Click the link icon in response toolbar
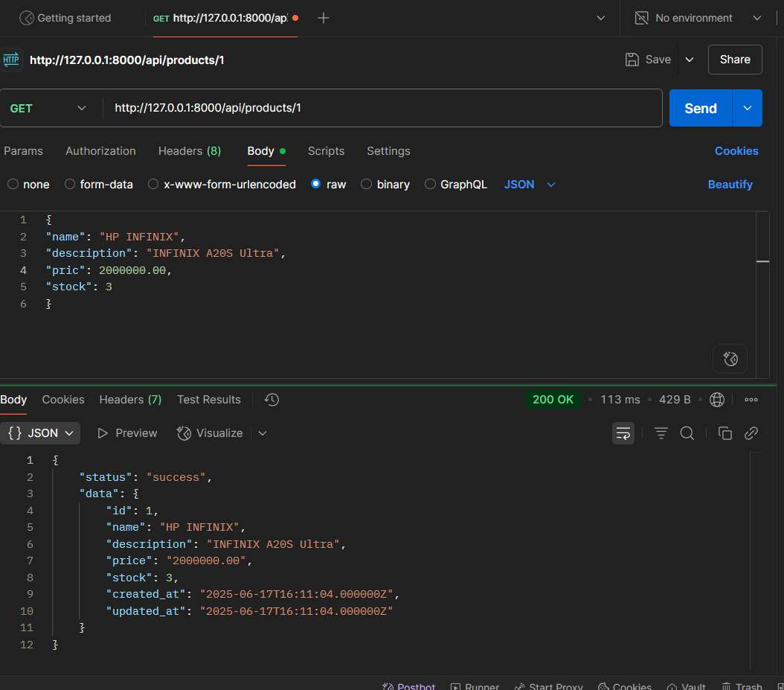The width and height of the screenshot is (784, 690). click(751, 433)
